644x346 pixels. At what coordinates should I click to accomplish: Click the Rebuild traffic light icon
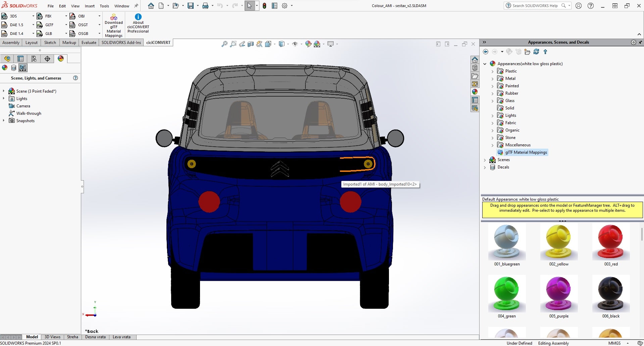264,6
